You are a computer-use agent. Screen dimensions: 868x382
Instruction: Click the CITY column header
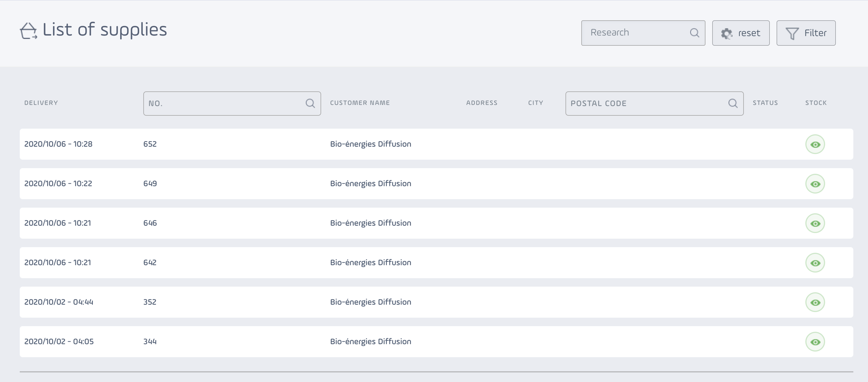click(x=535, y=103)
